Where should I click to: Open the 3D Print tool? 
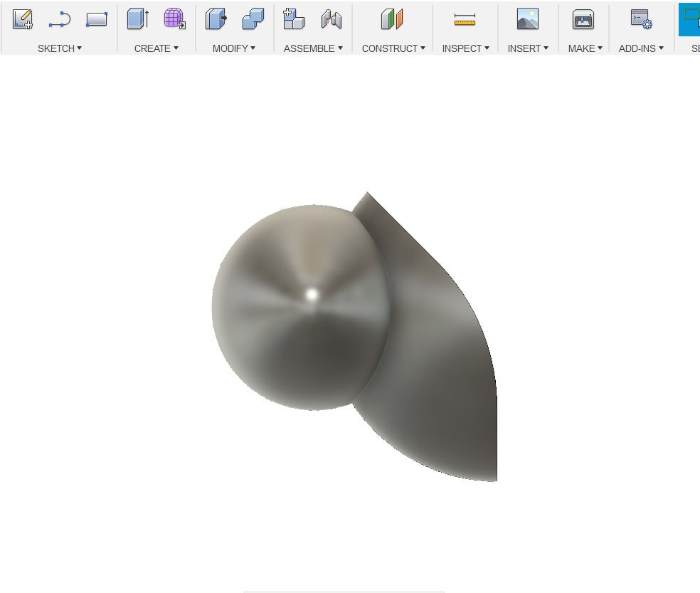pos(583,20)
